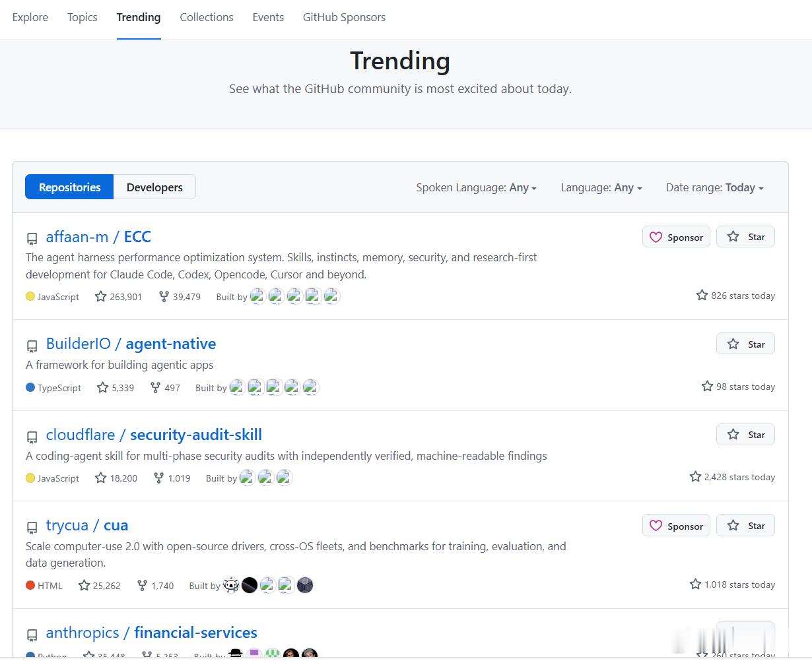Click the repo icon beside affaan-m / ECC

tap(32, 239)
